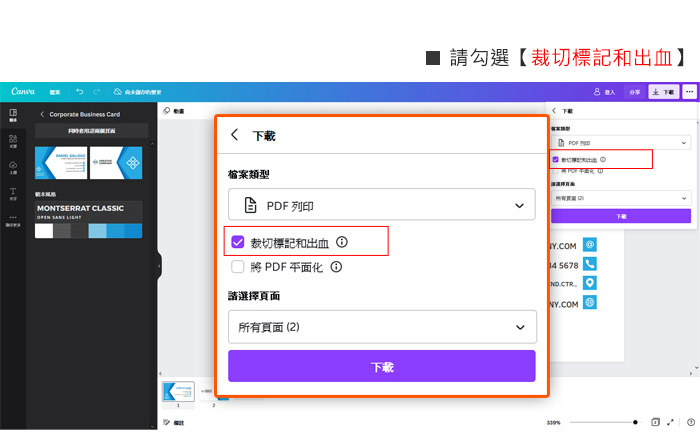Toggle 裁切標記和出血 checkbox in small right panel

click(556, 159)
